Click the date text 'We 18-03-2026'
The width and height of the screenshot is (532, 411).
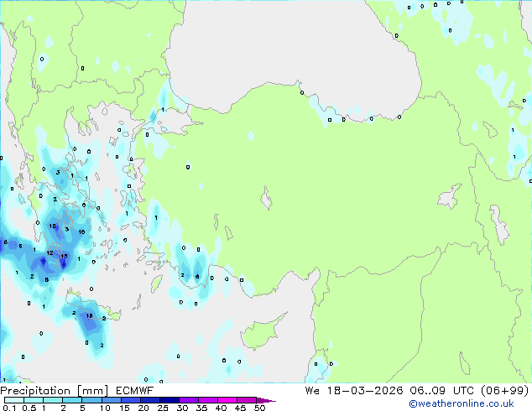click(354, 391)
